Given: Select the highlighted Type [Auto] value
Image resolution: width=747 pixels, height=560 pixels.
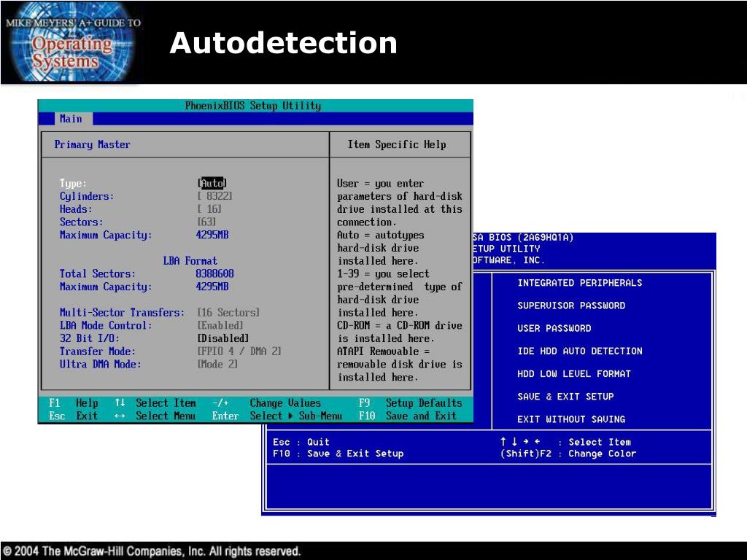Looking at the screenshot, I should 212,183.
